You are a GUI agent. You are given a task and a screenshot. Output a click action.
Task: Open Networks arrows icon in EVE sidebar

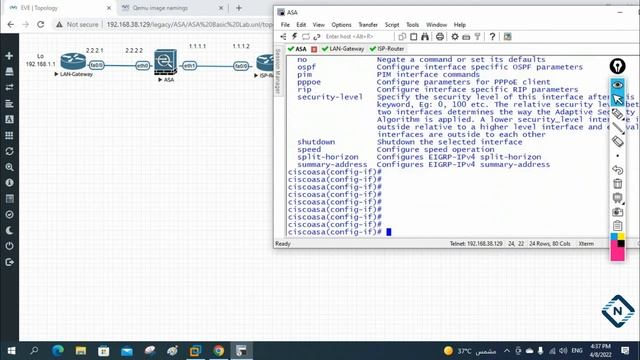(9, 87)
